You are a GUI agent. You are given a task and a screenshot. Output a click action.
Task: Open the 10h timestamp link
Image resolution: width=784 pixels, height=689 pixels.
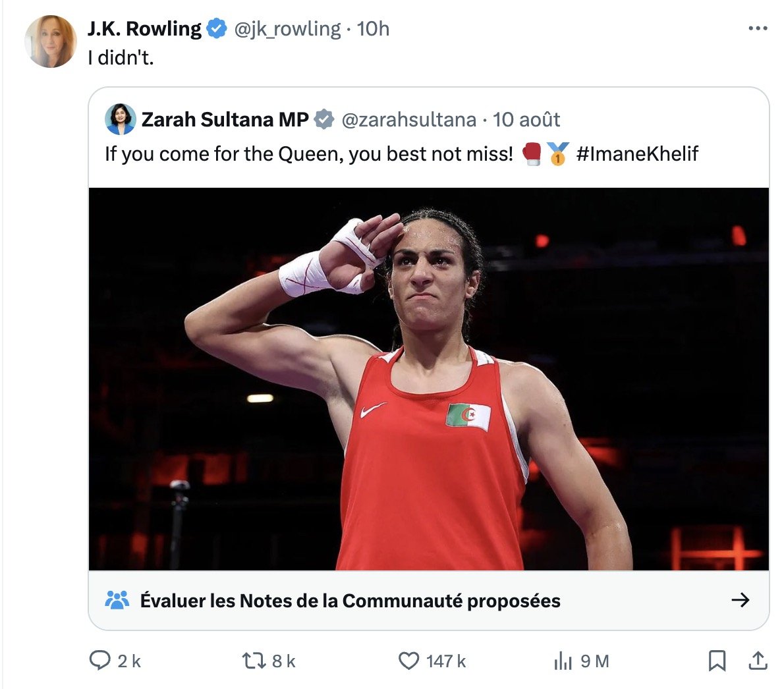(374, 29)
